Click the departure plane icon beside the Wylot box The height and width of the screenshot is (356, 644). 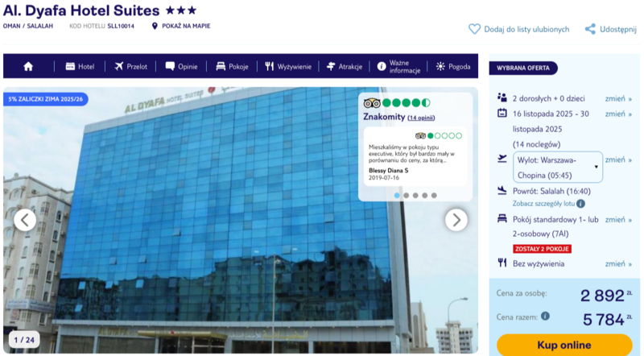pyautogui.click(x=502, y=159)
